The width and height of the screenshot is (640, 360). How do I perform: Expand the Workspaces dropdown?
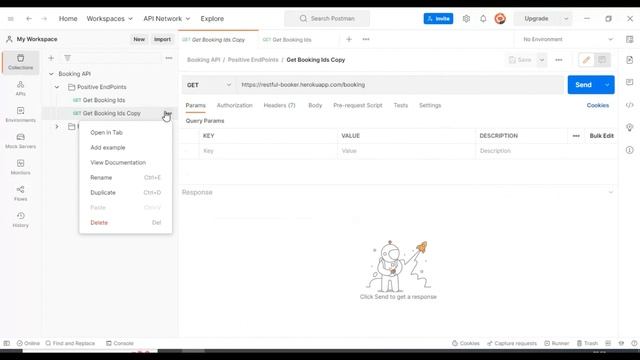(x=109, y=19)
